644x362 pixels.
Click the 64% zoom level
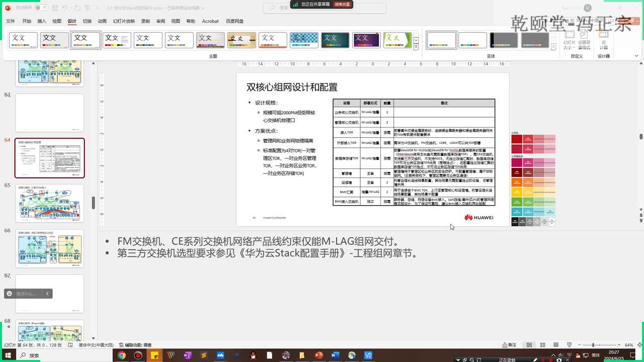pyautogui.click(x=629, y=345)
